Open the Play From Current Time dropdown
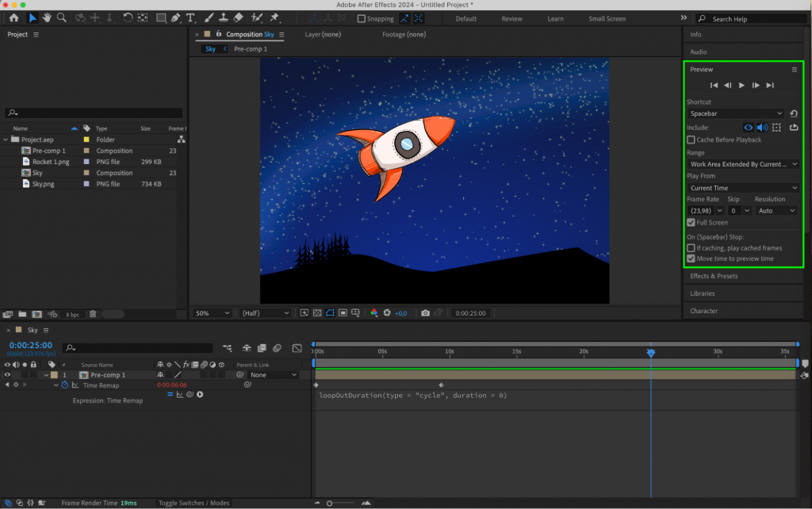 pyautogui.click(x=741, y=187)
